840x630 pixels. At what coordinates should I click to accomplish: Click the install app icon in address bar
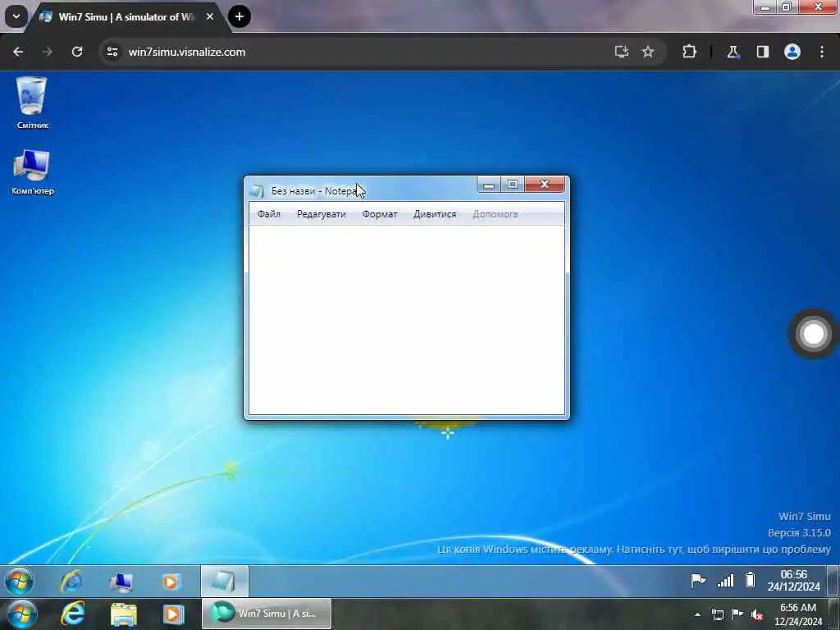(622, 52)
